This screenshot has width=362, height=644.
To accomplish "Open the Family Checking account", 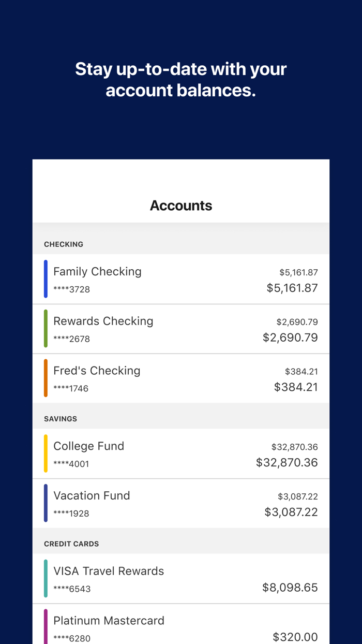I will (97, 272).
